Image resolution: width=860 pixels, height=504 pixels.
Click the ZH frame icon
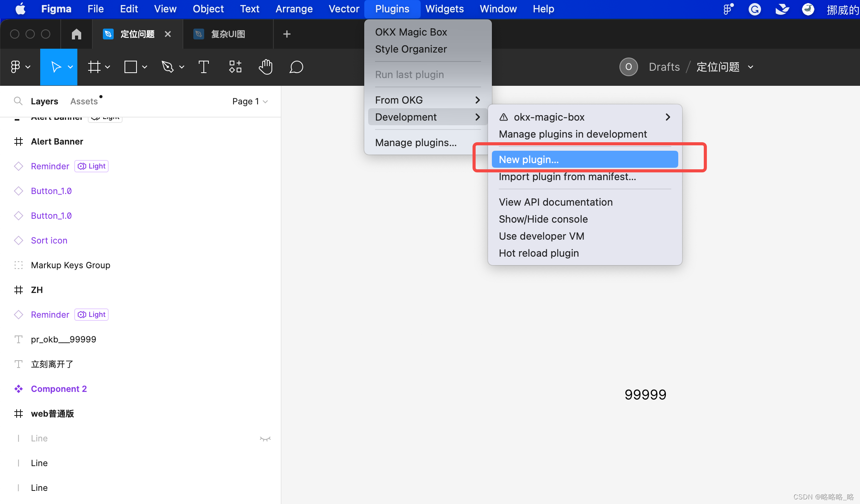19,290
